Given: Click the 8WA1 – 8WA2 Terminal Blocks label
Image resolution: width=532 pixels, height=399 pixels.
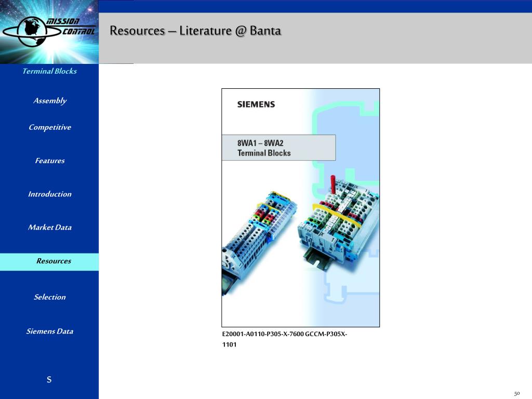Looking at the screenshot, I should pyautogui.click(x=278, y=148).
